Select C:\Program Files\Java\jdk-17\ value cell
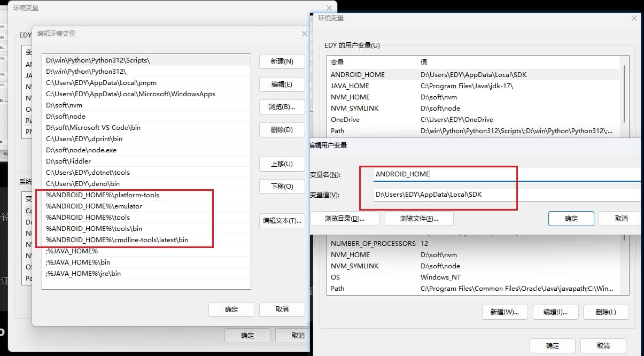Viewport: 644px width, 356px height. pos(467,86)
